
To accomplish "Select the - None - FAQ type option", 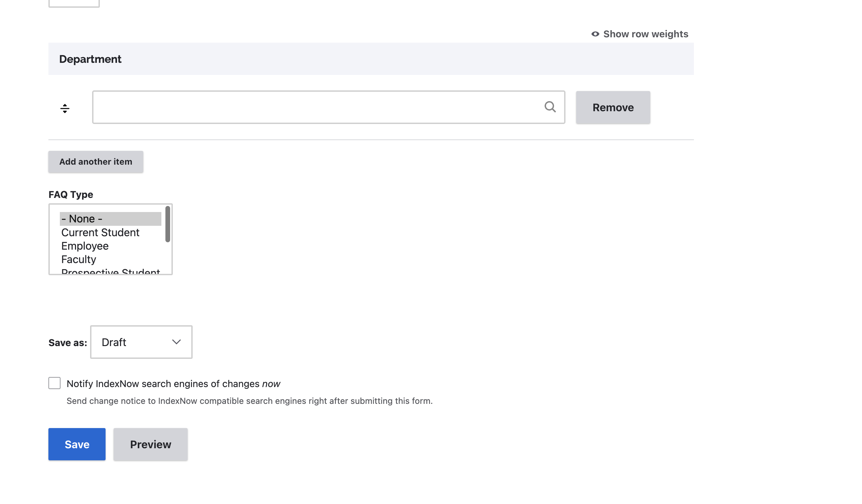I will pos(81,218).
